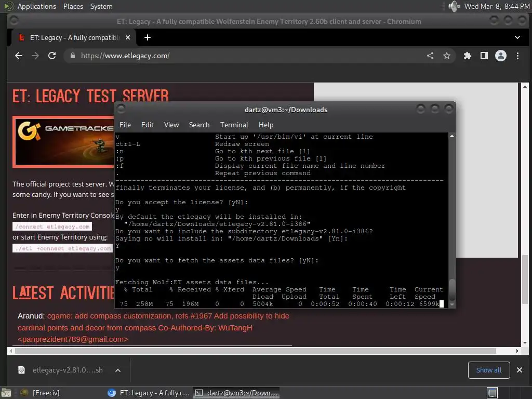Screen dimensions: 532x399
Task: Click show desktop icon in bottom panel
Action: (x=6, y=393)
